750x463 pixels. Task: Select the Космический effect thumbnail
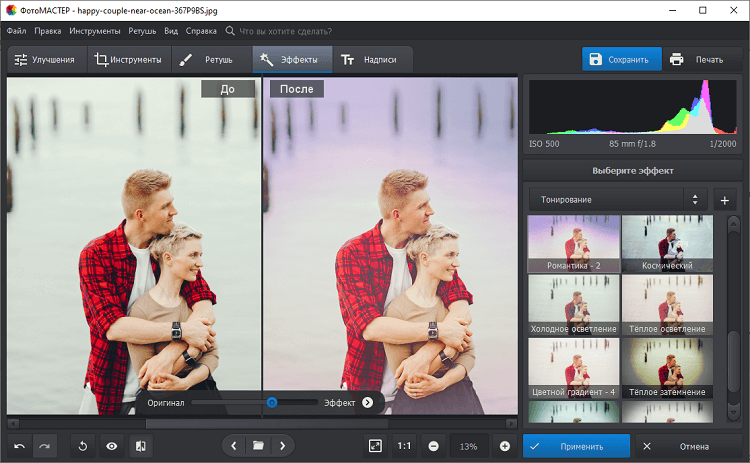(666, 244)
